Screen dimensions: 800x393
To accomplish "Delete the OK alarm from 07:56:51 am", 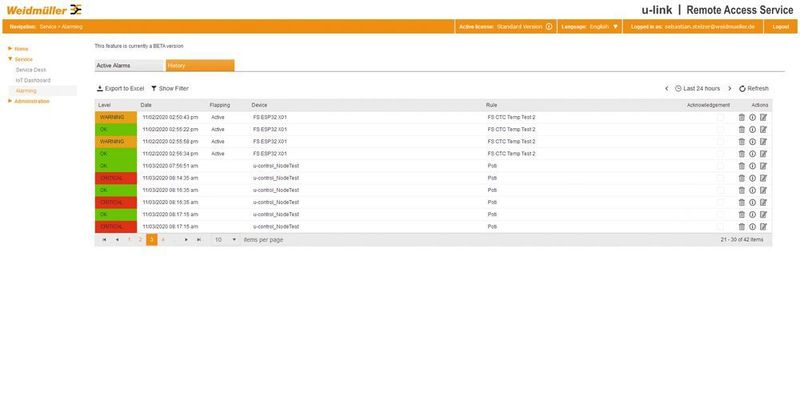I will pos(742,166).
